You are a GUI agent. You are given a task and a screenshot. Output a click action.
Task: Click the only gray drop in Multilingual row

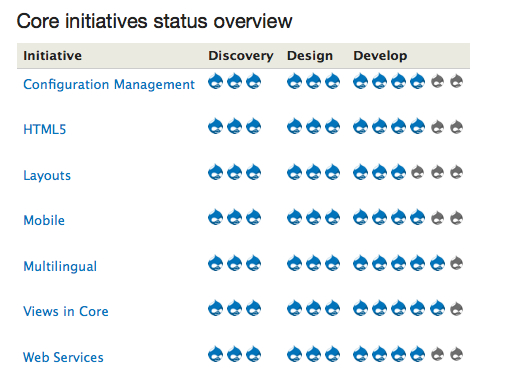pyautogui.click(x=457, y=263)
